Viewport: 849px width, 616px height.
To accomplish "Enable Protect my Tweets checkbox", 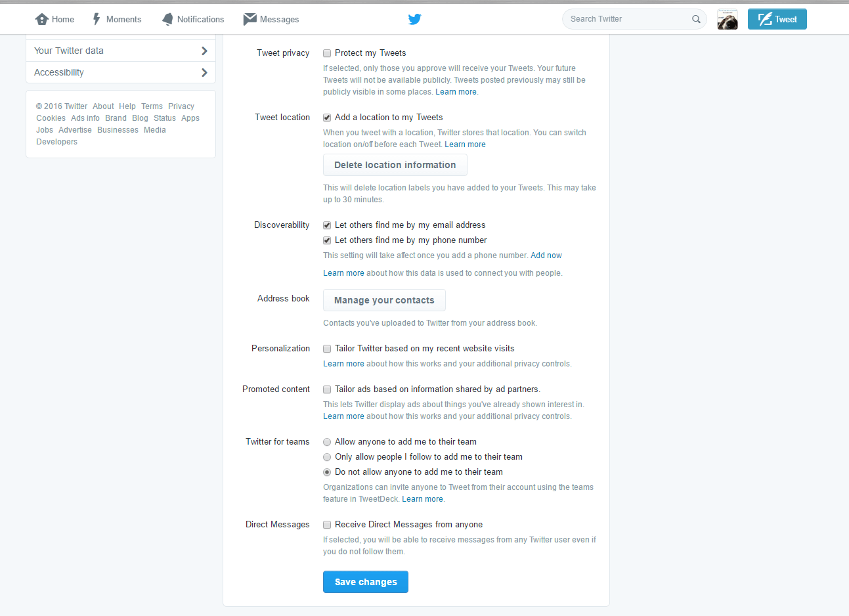I will coord(327,53).
